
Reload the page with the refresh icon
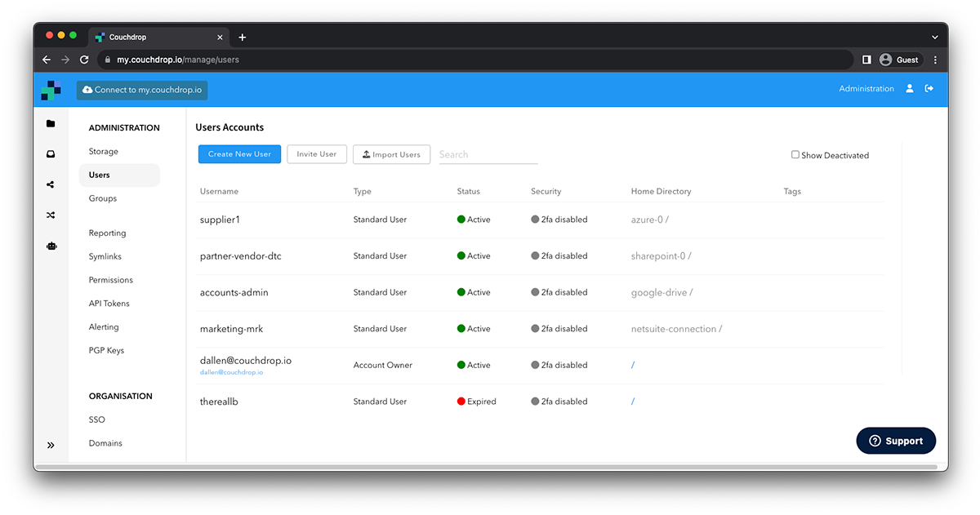(x=84, y=59)
